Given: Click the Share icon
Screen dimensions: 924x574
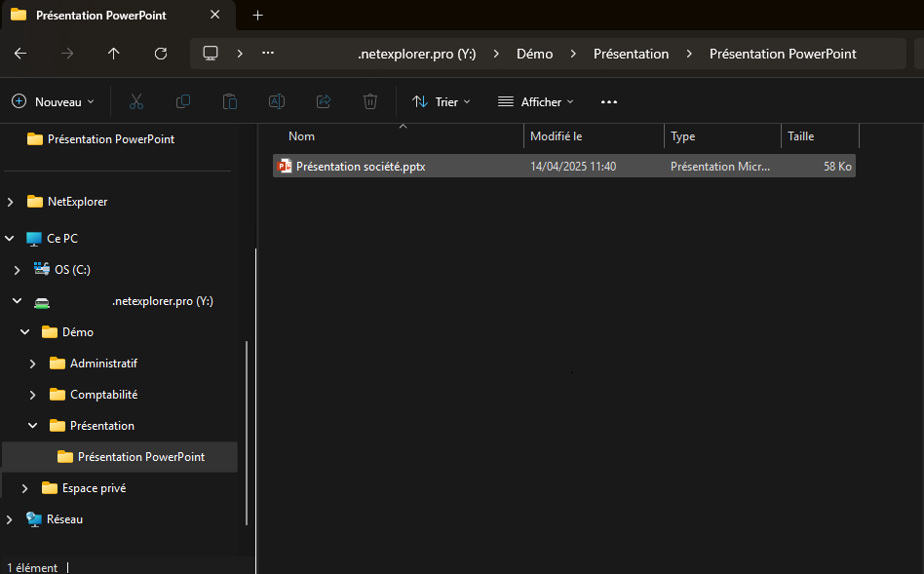Looking at the screenshot, I should click(324, 102).
